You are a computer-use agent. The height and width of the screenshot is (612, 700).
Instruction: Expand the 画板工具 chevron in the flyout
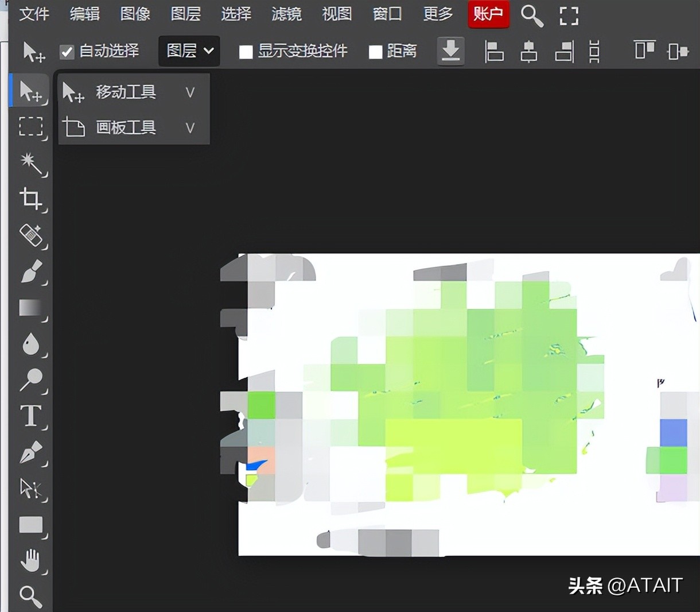point(190,127)
